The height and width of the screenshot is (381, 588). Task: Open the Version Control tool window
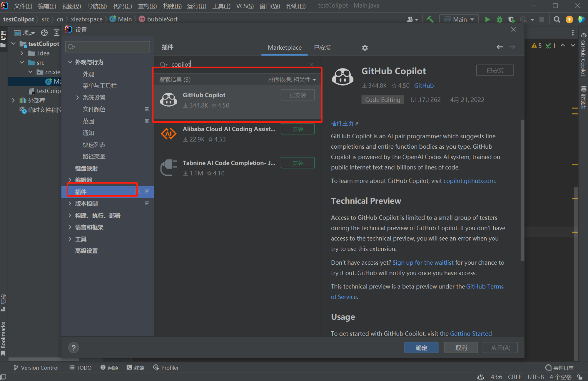(x=36, y=368)
